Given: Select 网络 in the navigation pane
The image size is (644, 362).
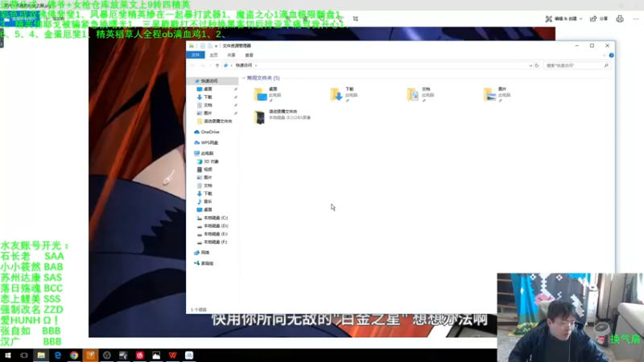Looking at the screenshot, I should (x=202, y=253).
